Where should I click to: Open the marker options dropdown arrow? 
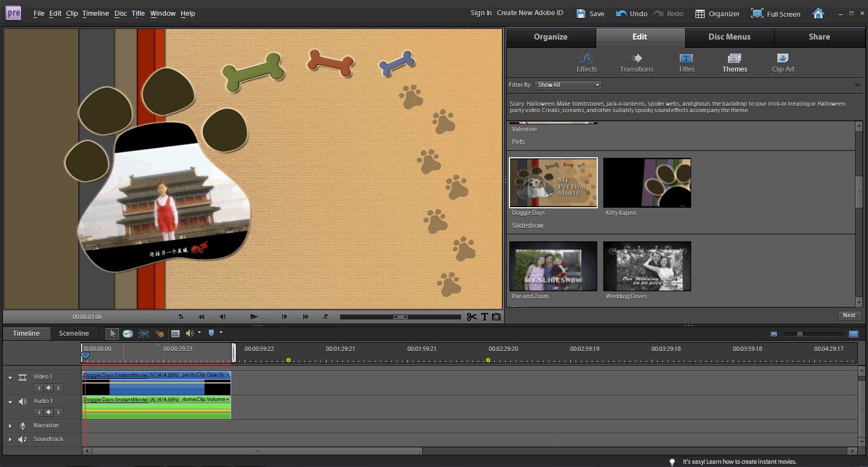(221, 332)
